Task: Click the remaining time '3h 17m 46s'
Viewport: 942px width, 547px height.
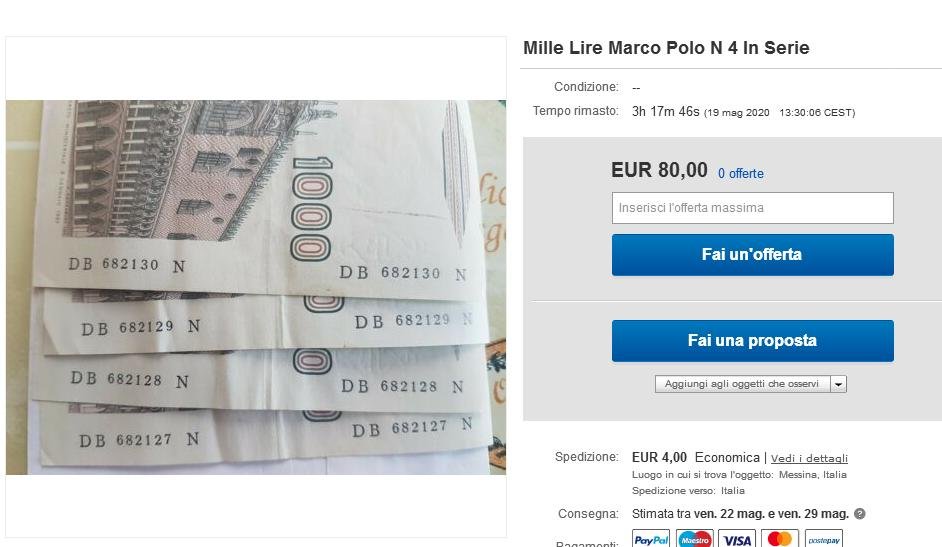Action: [x=666, y=112]
